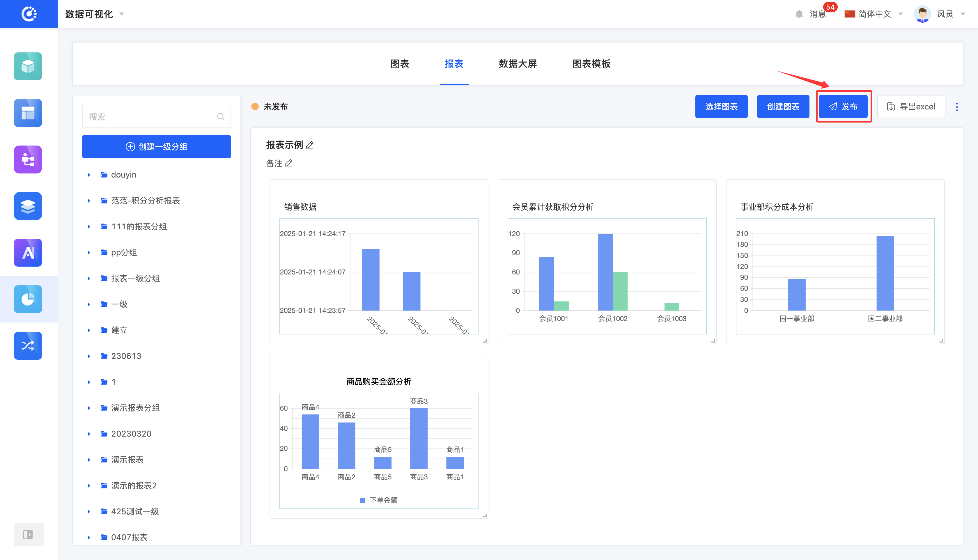Click the edit pencil beside 报表示例

pyautogui.click(x=310, y=145)
